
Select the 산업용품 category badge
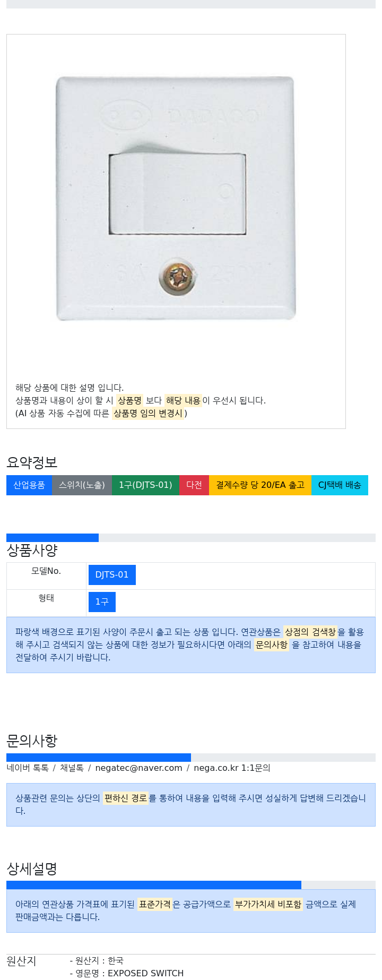tap(29, 485)
